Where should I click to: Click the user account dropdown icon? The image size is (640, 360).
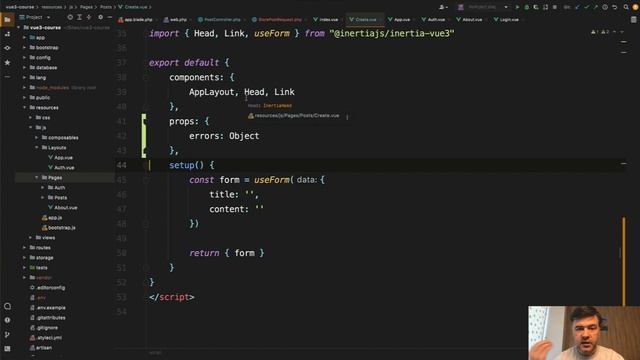(x=443, y=7)
